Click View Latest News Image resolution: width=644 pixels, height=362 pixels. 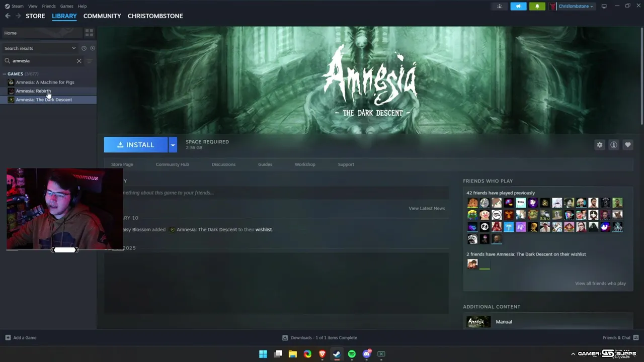(427, 208)
